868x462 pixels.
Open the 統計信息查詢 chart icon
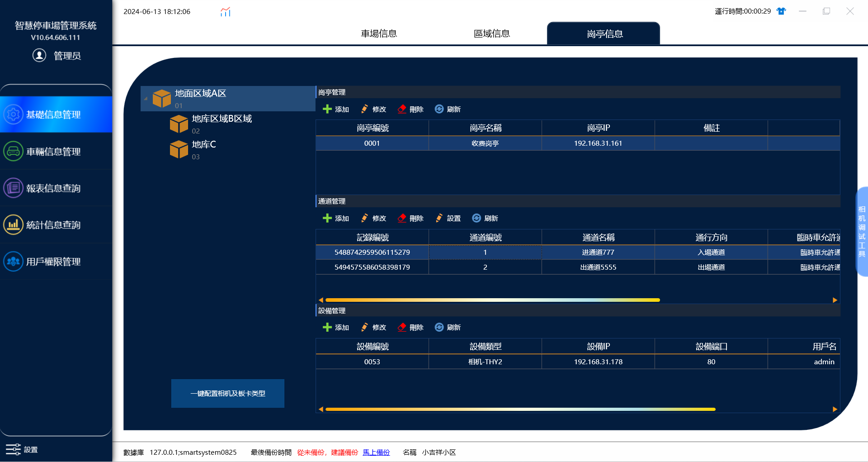pyautogui.click(x=13, y=224)
